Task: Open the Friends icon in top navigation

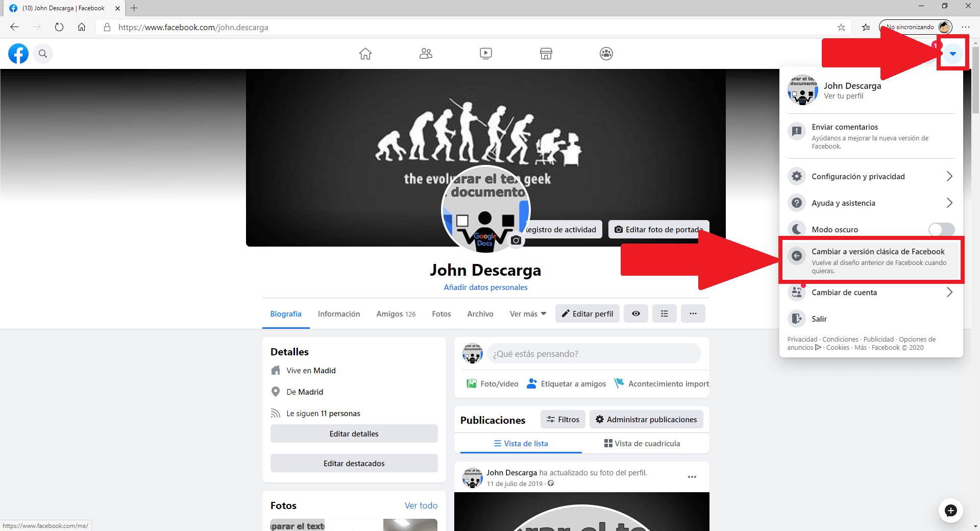Action: pyautogui.click(x=426, y=54)
